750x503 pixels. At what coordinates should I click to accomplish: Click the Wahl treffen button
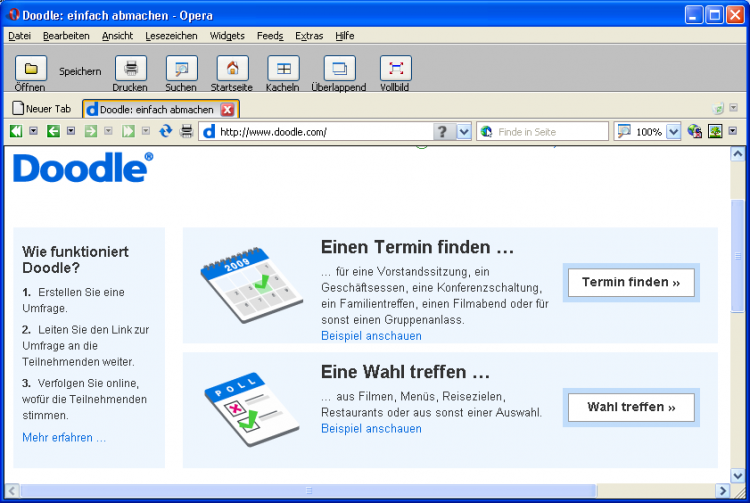click(630, 407)
